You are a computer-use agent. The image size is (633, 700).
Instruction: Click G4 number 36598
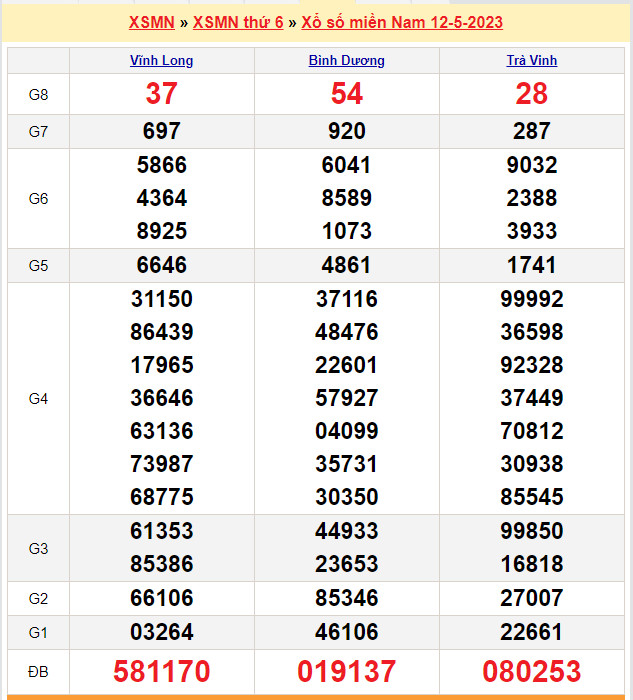pos(532,332)
